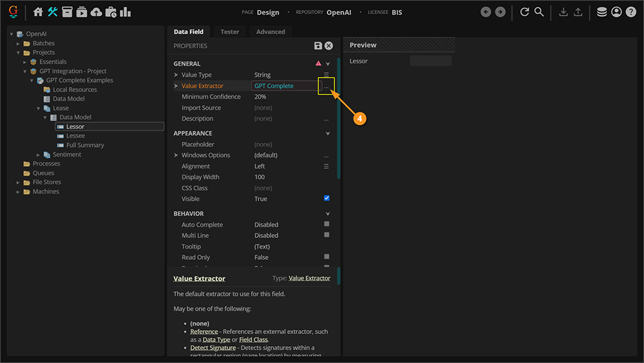Switch to the Tester tab
The height and width of the screenshot is (363, 644).
coord(229,32)
